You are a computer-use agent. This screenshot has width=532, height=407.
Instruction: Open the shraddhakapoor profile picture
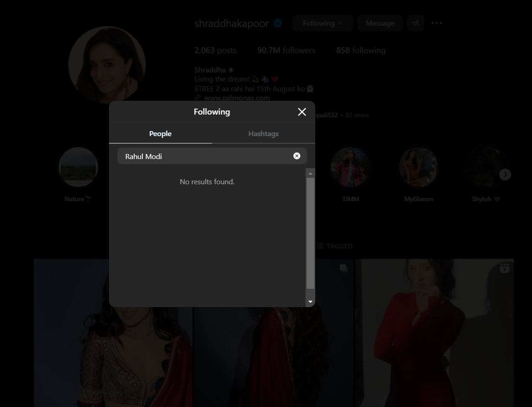tap(107, 65)
